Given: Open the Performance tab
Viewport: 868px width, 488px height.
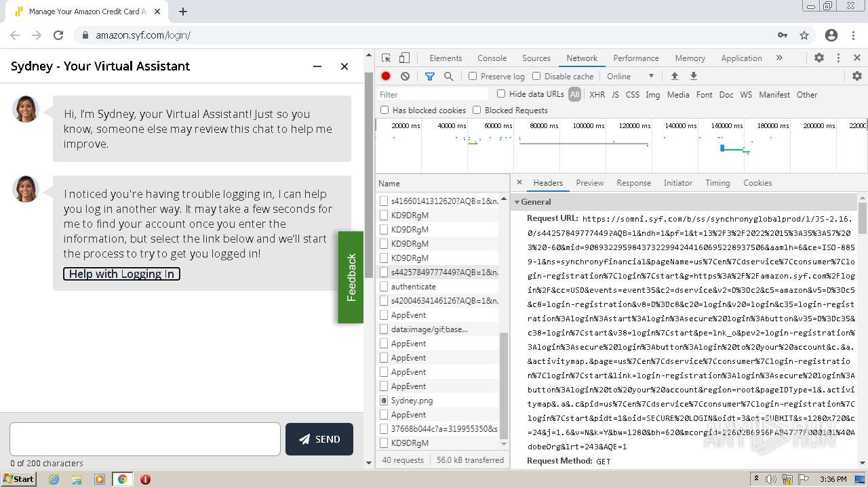Looking at the screenshot, I should point(635,58).
